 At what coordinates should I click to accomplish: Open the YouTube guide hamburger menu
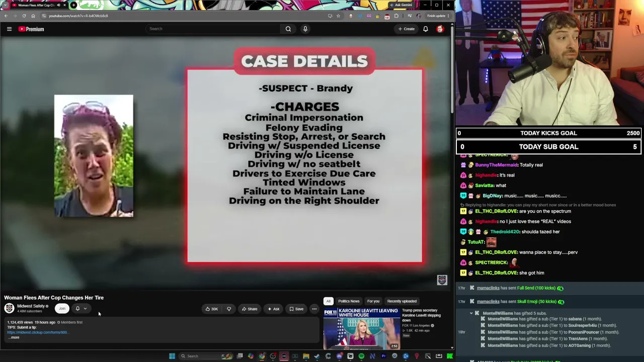coord(9,29)
